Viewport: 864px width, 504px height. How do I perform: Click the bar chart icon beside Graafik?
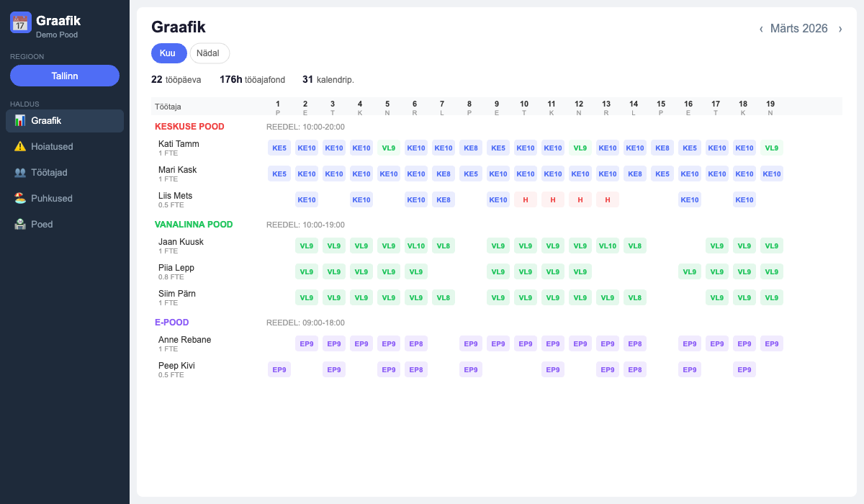point(20,120)
